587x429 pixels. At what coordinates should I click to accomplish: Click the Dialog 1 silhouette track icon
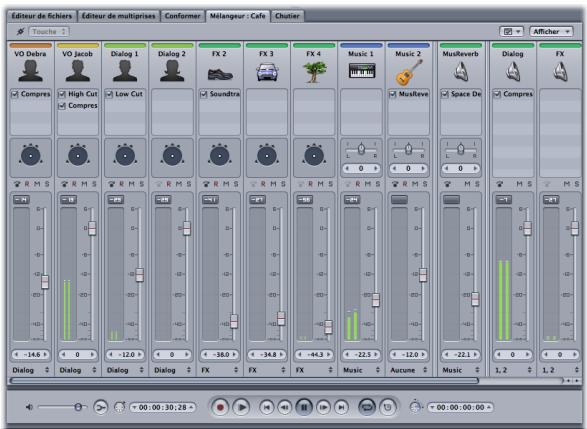coord(125,71)
